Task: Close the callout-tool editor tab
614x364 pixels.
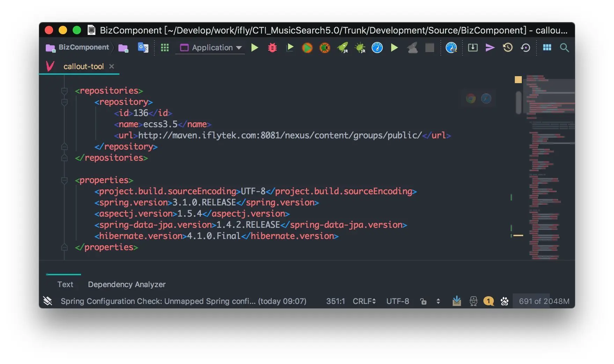Action: [x=111, y=66]
